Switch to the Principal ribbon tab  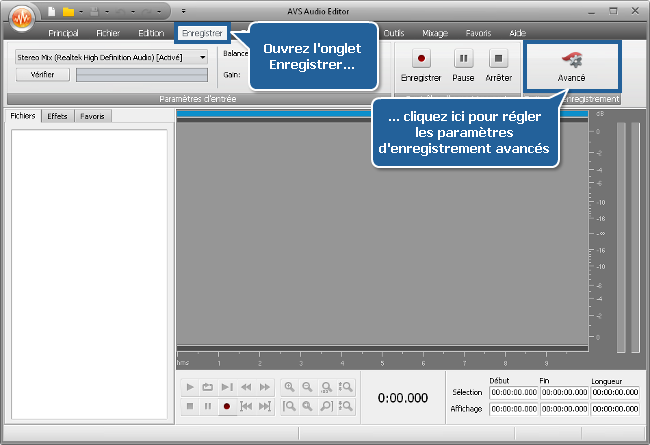tap(63, 33)
